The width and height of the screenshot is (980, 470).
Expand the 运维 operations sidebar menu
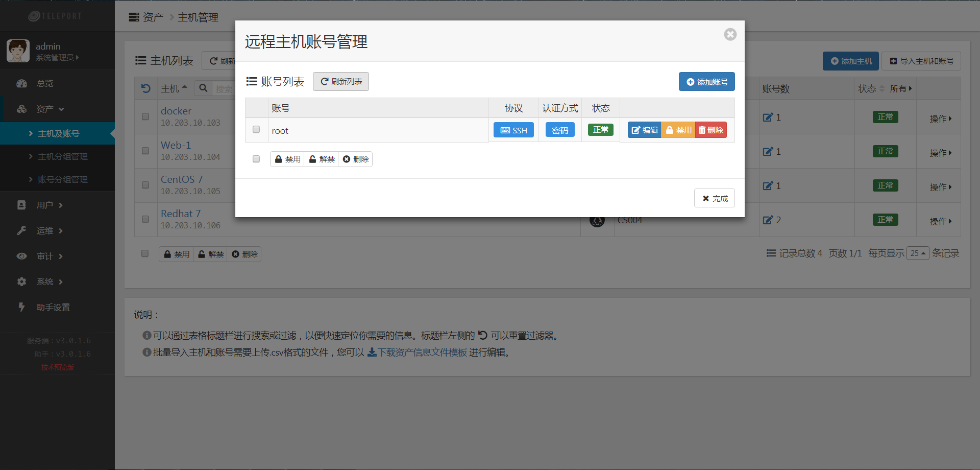57,230
